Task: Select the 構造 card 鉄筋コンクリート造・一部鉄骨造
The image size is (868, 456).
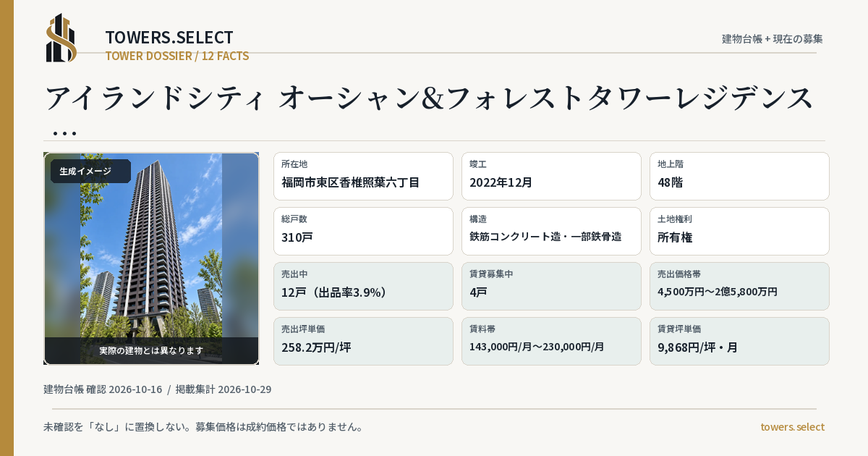Action: pos(551,231)
